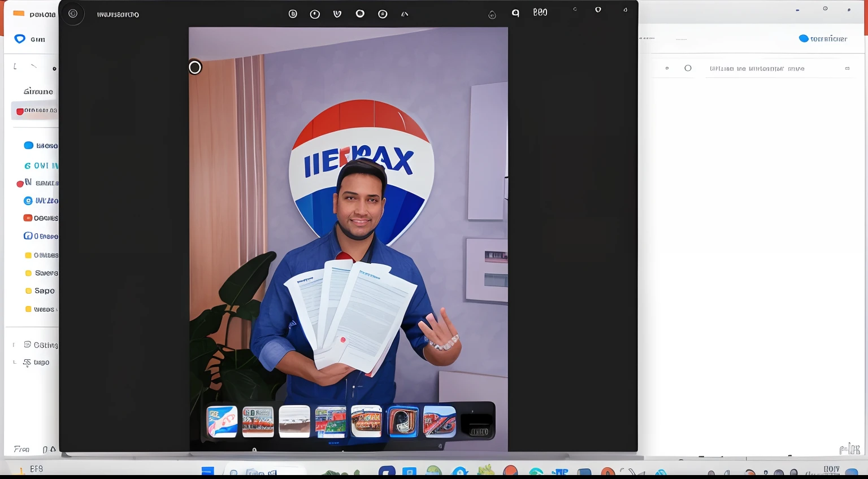The width and height of the screenshot is (868, 479).
Task: Open the yellow "weeos" folder
Action: (40, 309)
